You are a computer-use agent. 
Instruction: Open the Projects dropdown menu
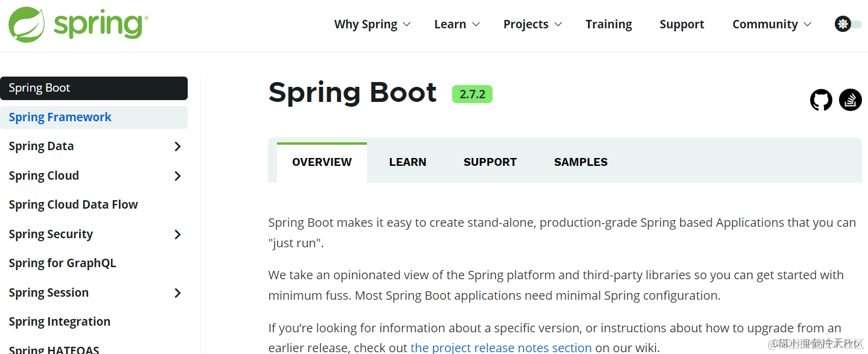point(533,24)
